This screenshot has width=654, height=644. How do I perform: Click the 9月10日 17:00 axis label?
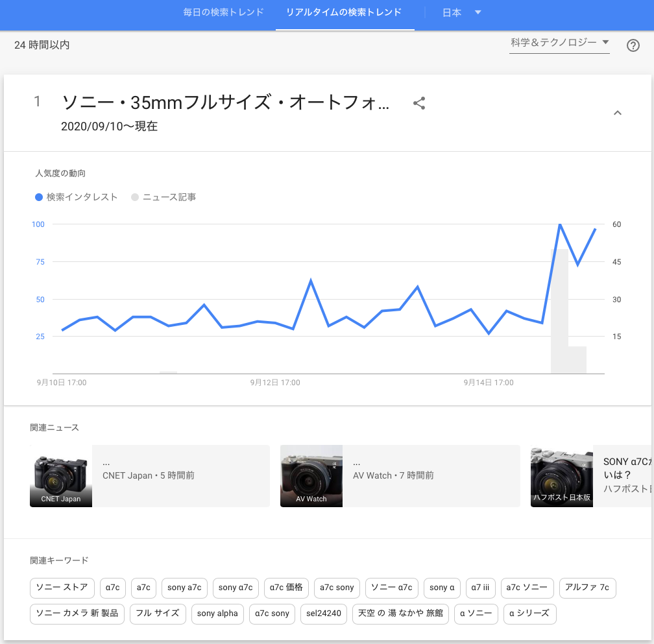62,383
